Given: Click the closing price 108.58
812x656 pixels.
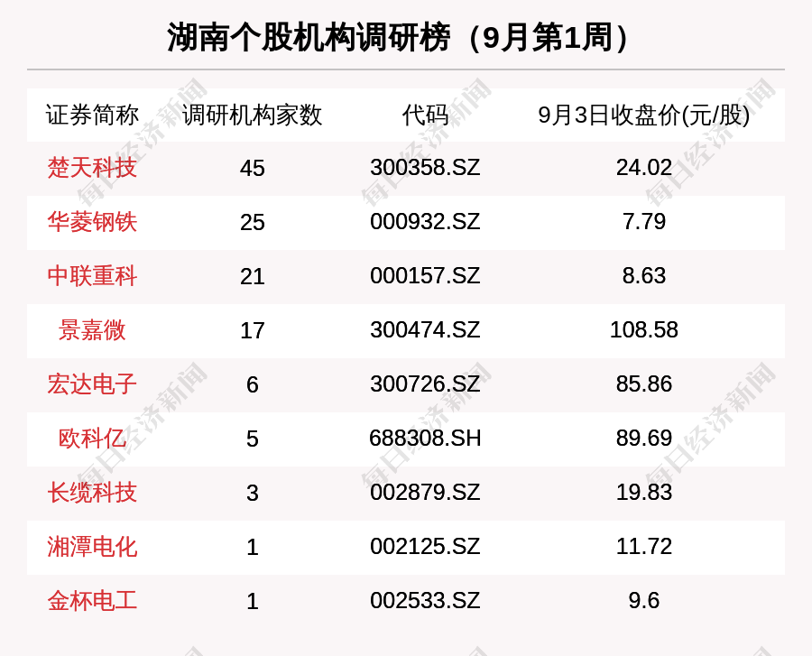Looking at the screenshot, I should [643, 330].
